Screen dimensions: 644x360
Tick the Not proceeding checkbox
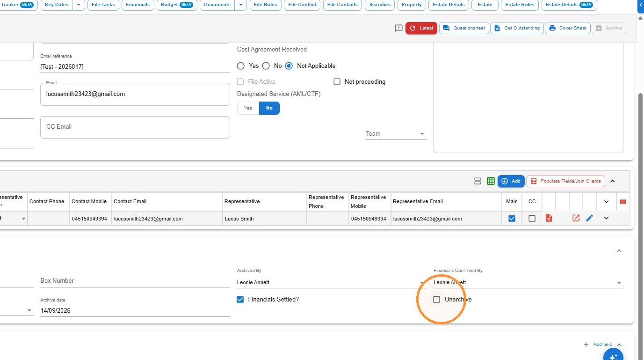coord(337,82)
